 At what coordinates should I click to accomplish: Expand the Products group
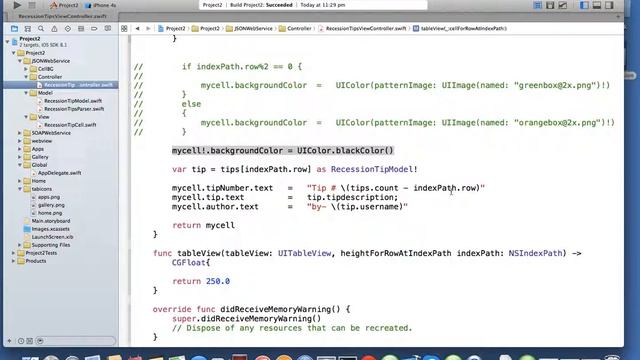tap(13, 261)
